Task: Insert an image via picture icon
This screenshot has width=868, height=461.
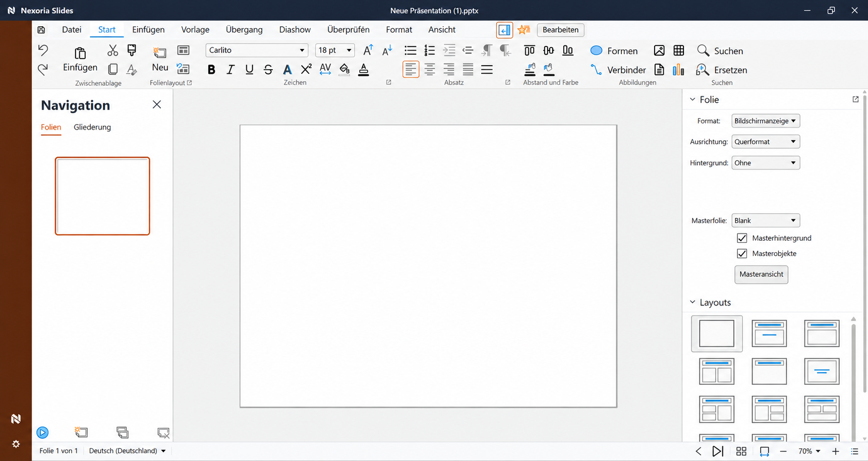Action: pos(659,50)
